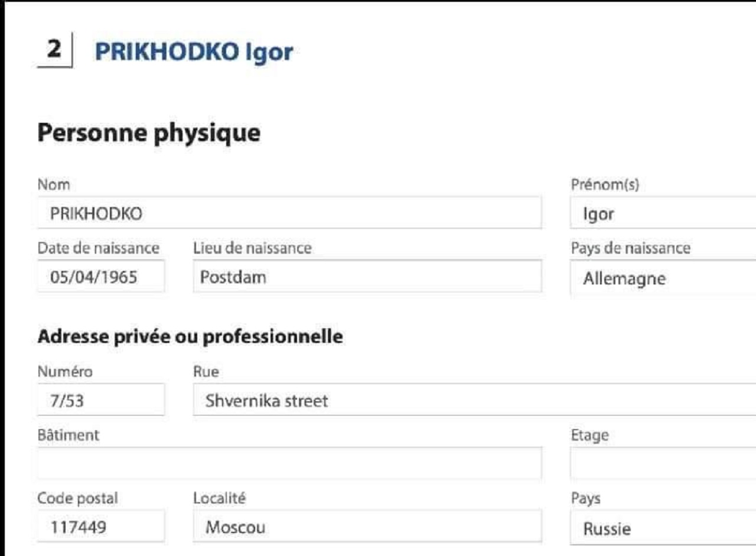Open the Pays field showing Russie
The image size is (756, 556).
point(661,528)
